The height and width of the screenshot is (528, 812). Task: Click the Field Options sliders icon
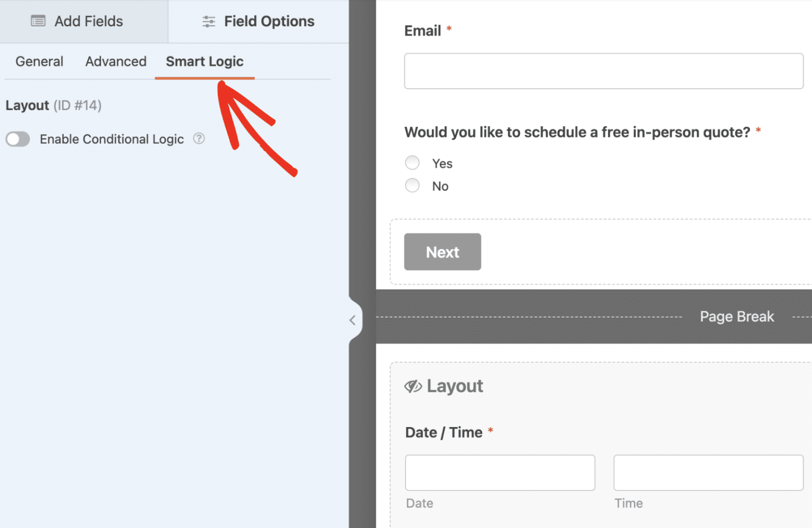(x=208, y=21)
